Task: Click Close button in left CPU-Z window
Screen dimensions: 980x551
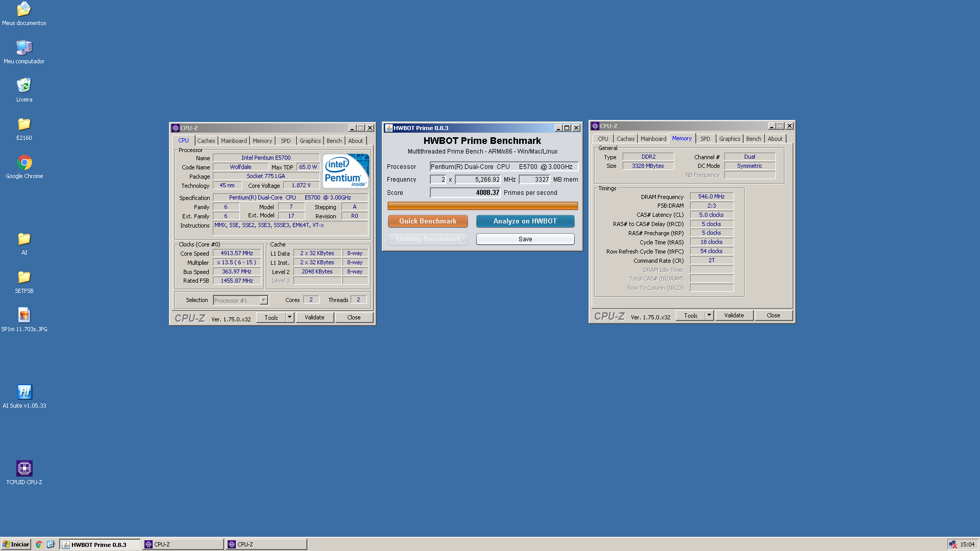Action: coord(354,317)
